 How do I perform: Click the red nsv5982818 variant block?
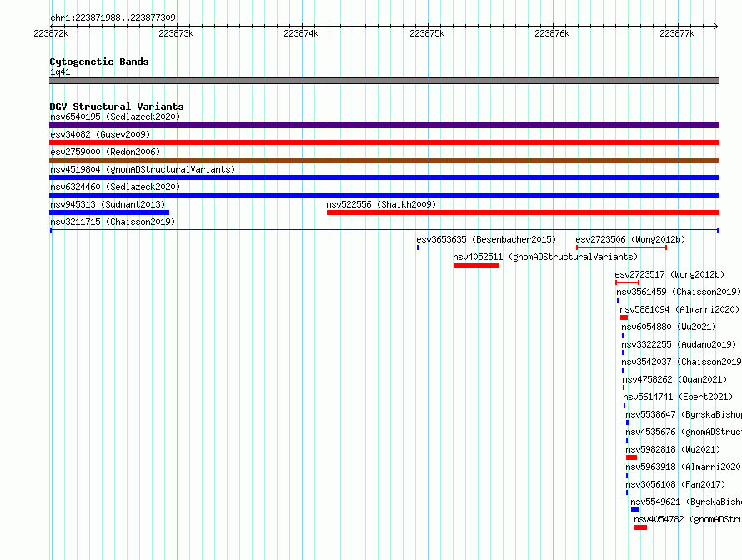(x=631, y=457)
